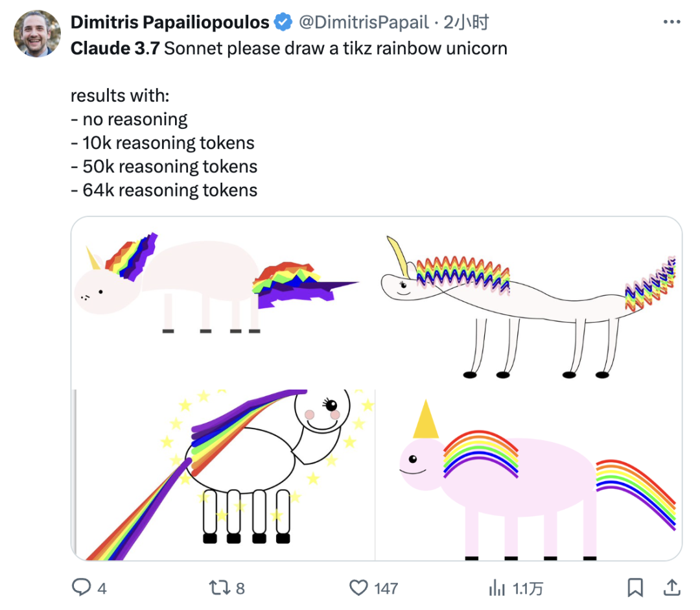Share the tweet using the upload arrow icon
Viewport: 700px width, 610px height.
[673, 587]
